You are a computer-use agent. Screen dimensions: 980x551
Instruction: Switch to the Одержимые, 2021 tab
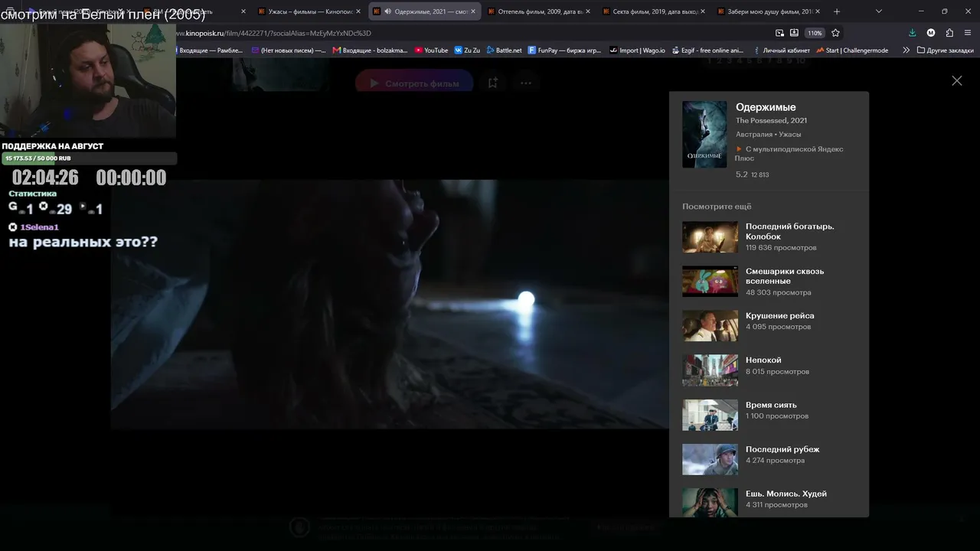pos(426,11)
